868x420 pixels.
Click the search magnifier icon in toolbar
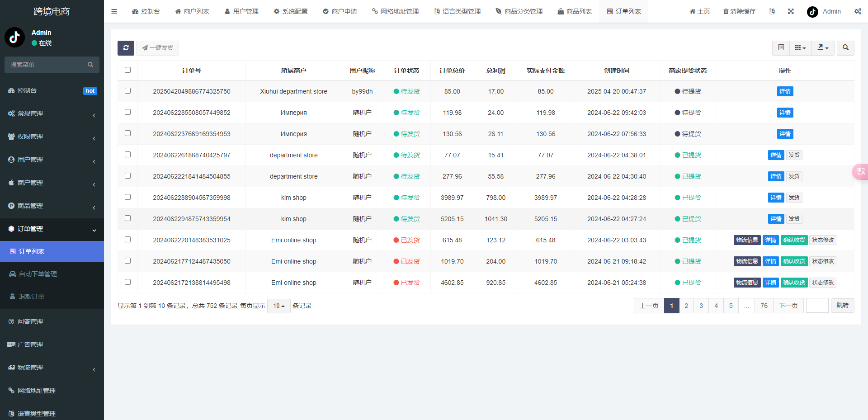tap(845, 48)
